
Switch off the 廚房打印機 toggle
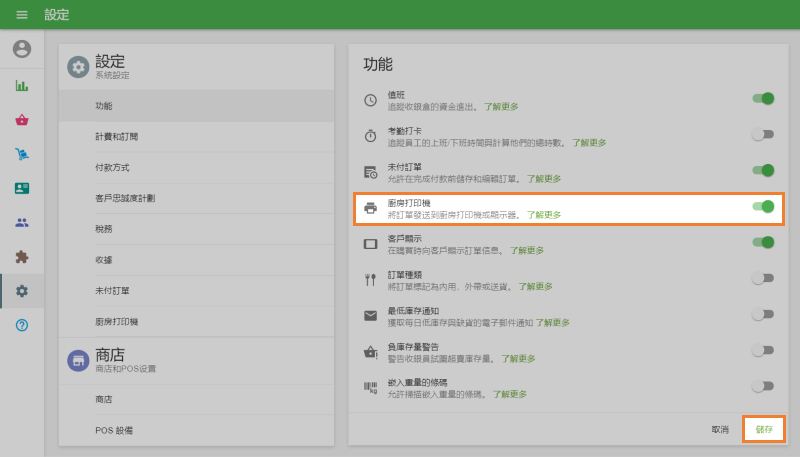763,207
